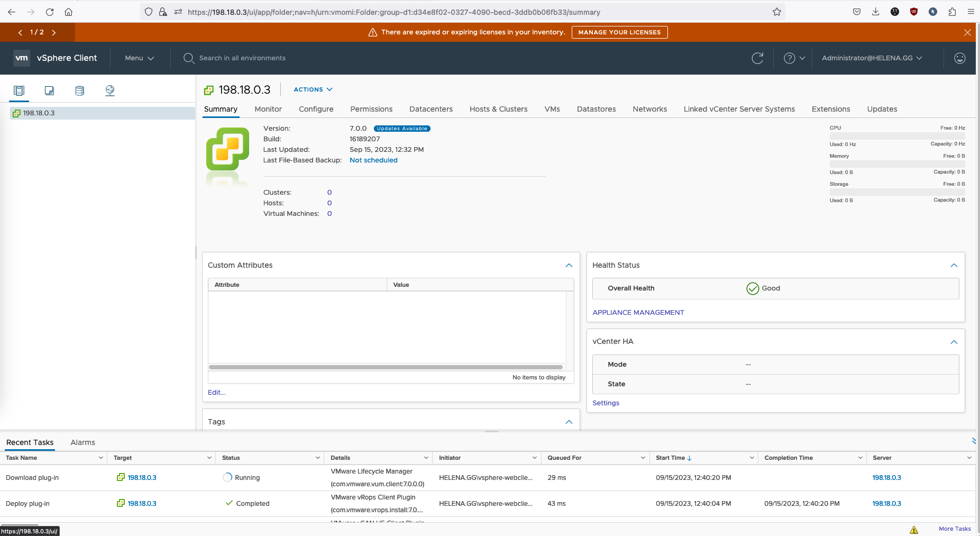The image size is (980, 536).
Task: Open the Storage inventory view icon
Action: pos(79,90)
